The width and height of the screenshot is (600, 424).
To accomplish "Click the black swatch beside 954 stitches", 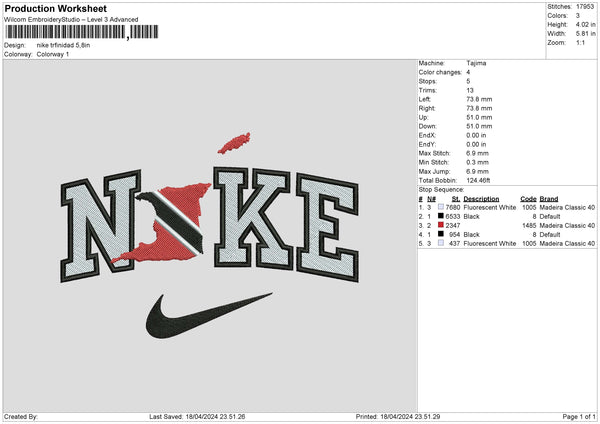I will pos(441,234).
